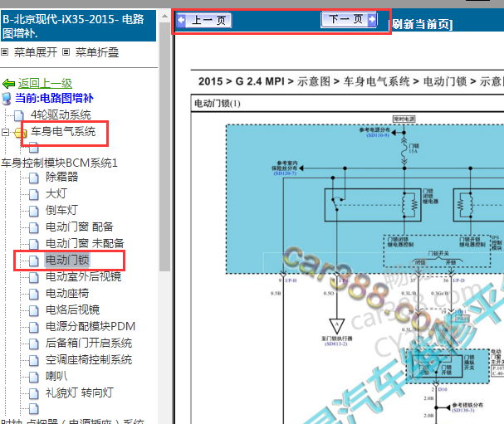Click the SD130-3 reference link in diagram
Image resolution: width=504 pixels, height=424 pixels.
(x=462, y=411)
